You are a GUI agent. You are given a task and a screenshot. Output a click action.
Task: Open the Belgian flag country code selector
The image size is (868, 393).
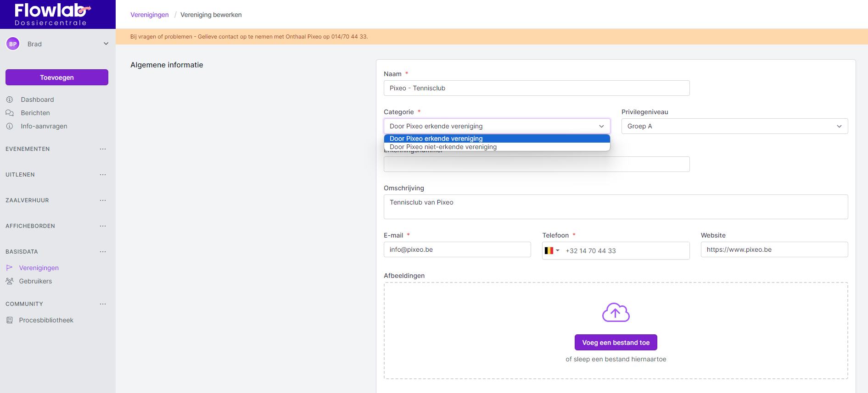552,251
